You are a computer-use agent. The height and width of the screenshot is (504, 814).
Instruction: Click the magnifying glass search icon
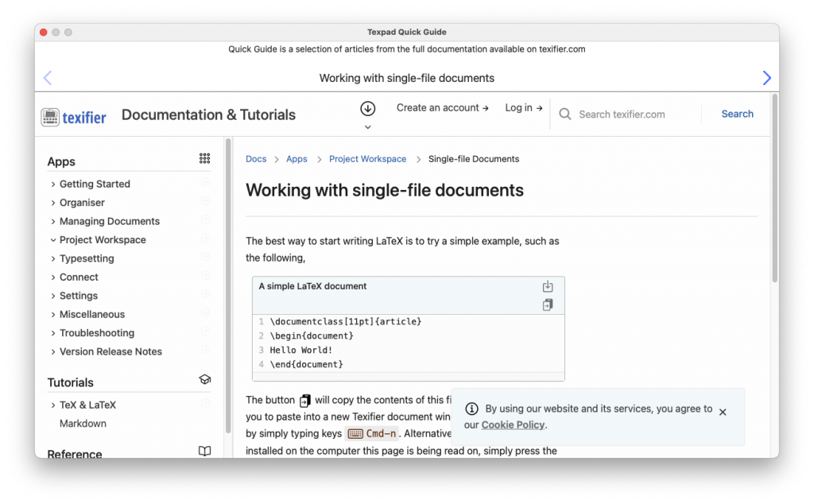click(565, 114)
